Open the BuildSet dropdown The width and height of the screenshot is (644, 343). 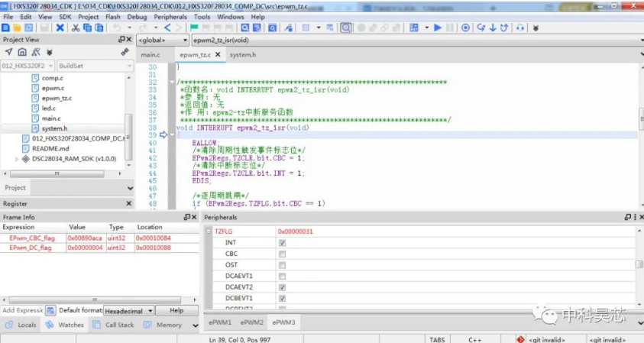[95, 66]
